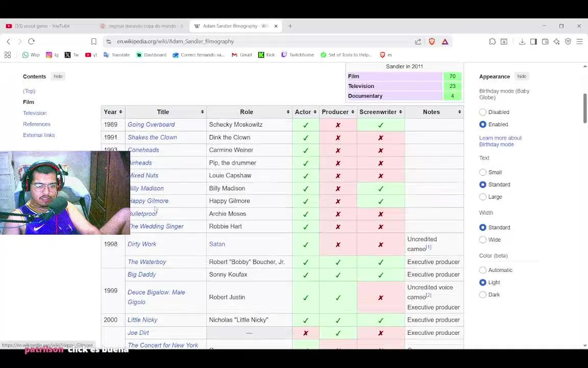
Task: Click the share icon in the address bar
Action: [x=418, y=41]
